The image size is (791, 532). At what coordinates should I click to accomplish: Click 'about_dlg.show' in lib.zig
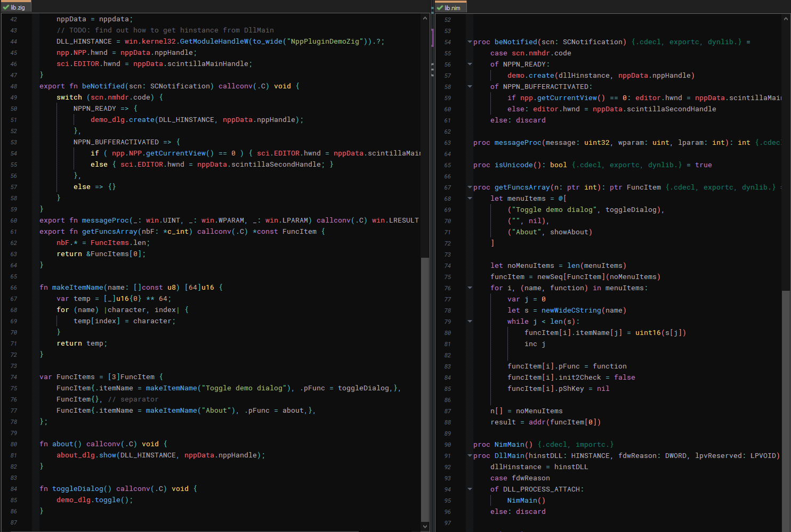(86, 455)
